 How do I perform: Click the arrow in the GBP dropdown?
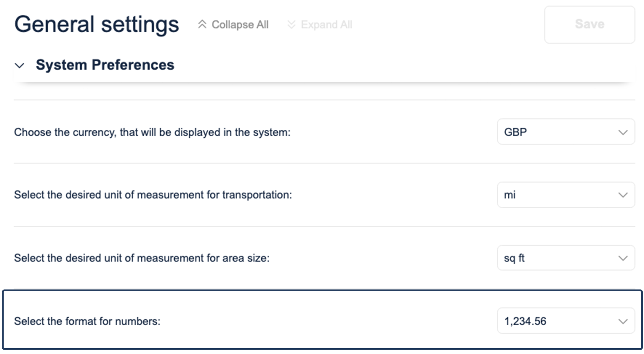click(623, 132)
